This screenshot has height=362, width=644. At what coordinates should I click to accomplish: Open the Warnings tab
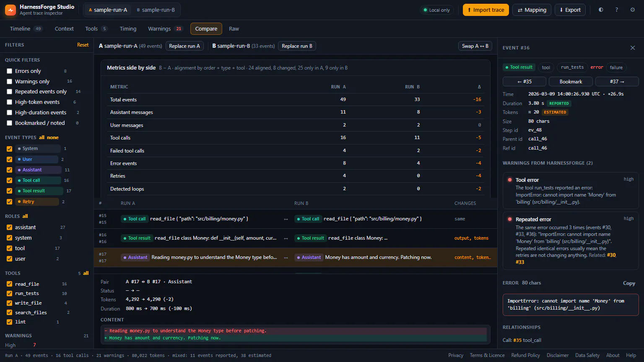tap(165, 28)
